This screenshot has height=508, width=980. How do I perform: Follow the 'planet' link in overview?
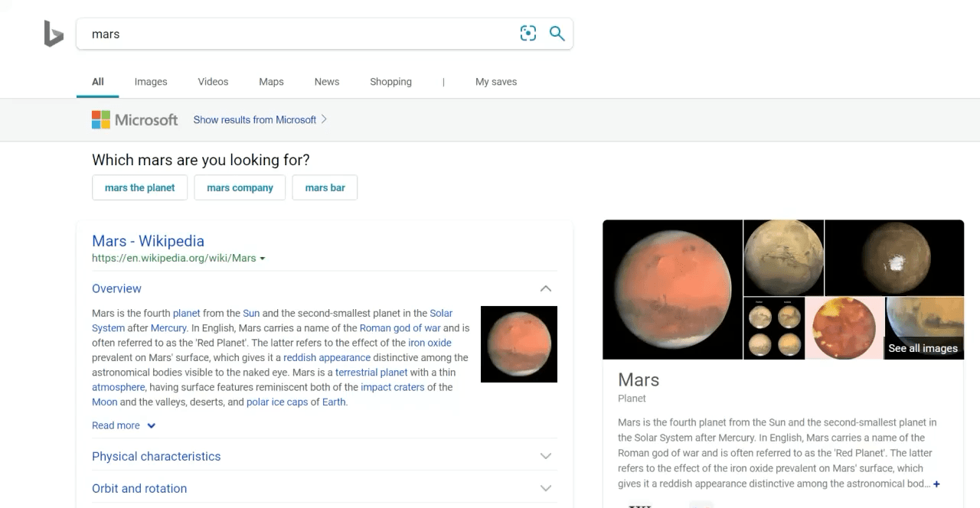point(187,313)
